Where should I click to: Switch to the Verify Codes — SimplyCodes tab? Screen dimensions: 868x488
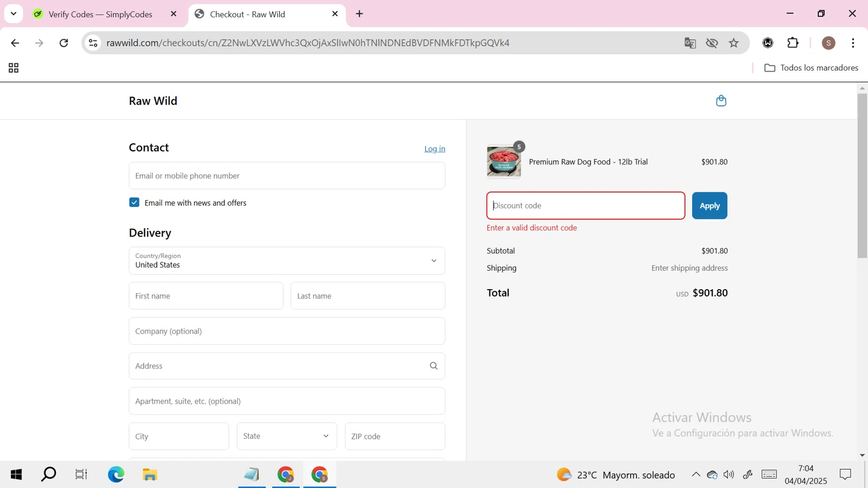point(101,14)
